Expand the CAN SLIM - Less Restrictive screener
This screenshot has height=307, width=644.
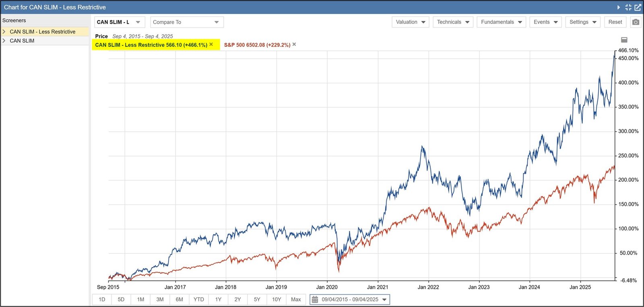click(x=4, y=31)
